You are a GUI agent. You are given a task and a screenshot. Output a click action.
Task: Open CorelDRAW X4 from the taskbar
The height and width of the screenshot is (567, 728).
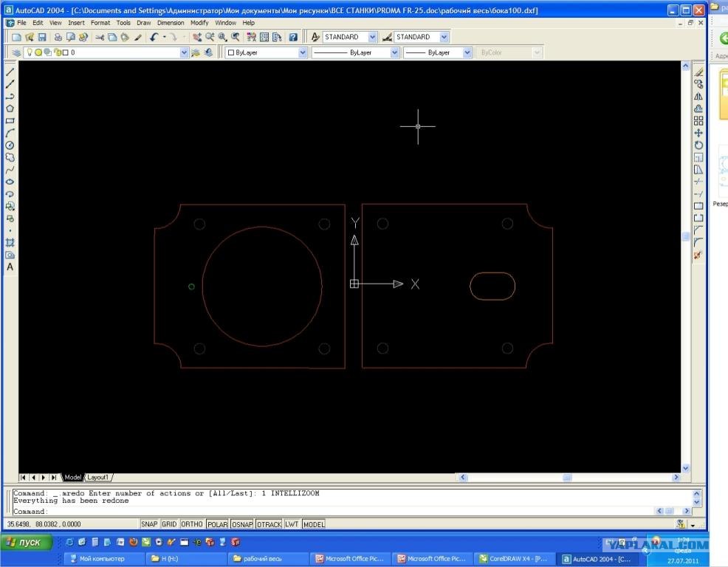tap(513, 559)
